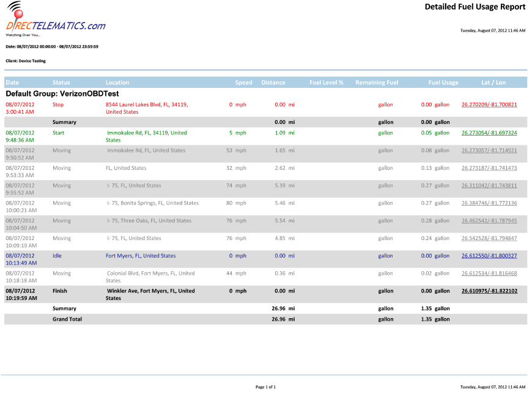The height and width of the screenshot is (397, 532).
Task: Open coordinates link 26.384746/-81.772136
Action: pyautogui.click(x=489, y=203)
